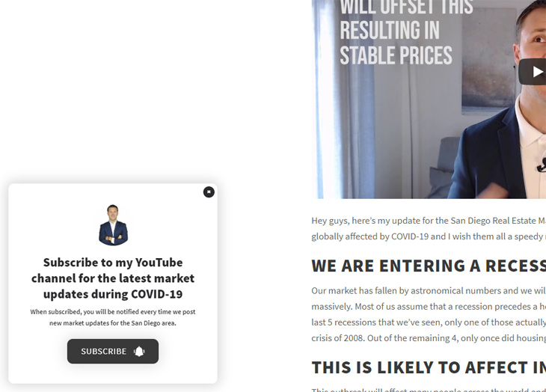Click the "globally affected by COVID-19" line

point(429,236)
